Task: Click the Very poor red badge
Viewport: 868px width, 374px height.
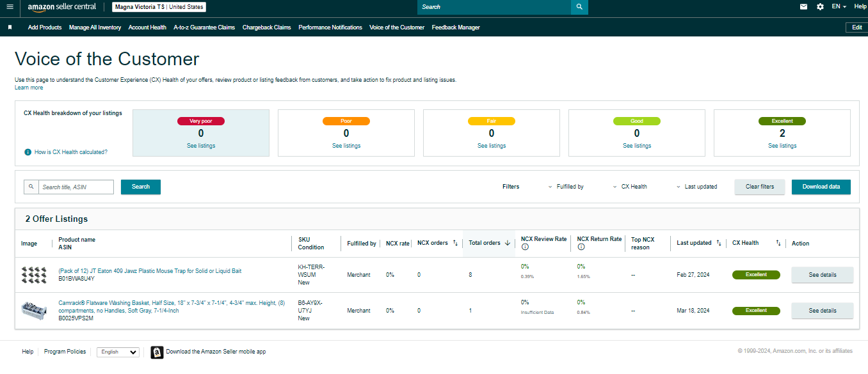Action: point(201,121)
